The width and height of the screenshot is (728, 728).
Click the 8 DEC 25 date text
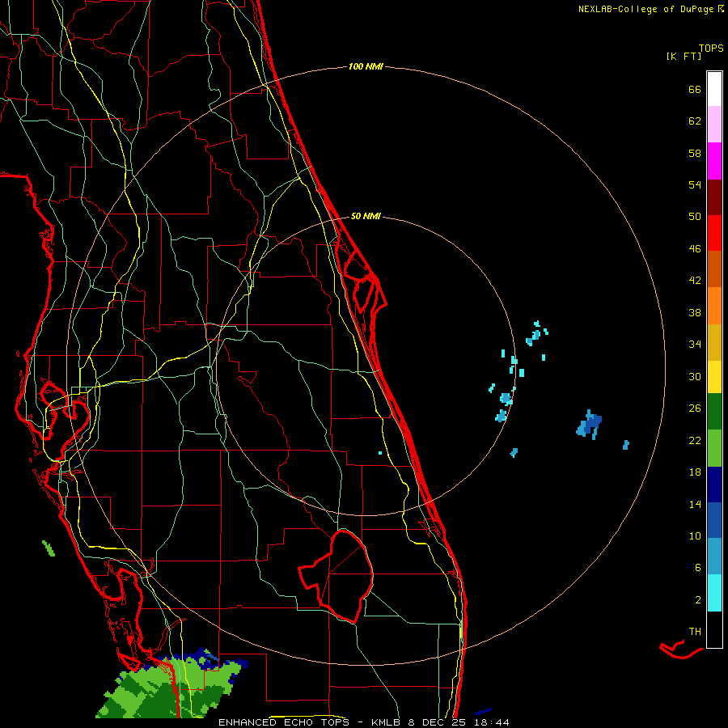[x=438, y=722]
